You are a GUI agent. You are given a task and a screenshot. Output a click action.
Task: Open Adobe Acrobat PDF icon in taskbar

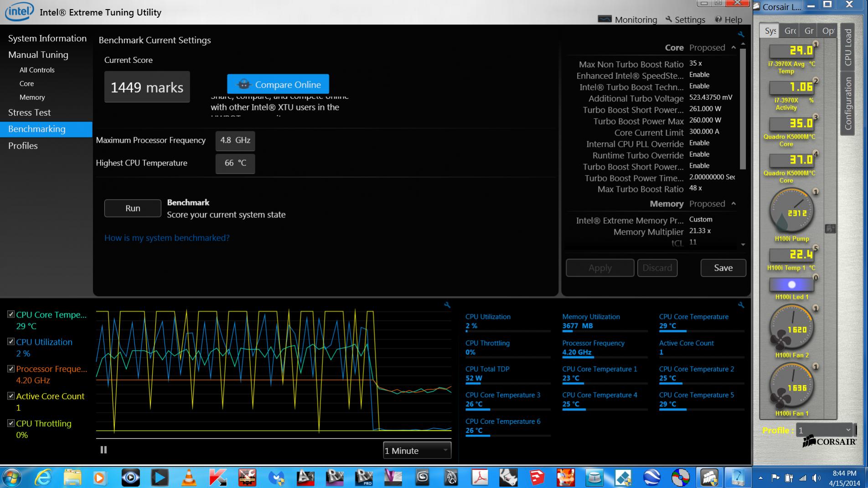click(480, 478)
